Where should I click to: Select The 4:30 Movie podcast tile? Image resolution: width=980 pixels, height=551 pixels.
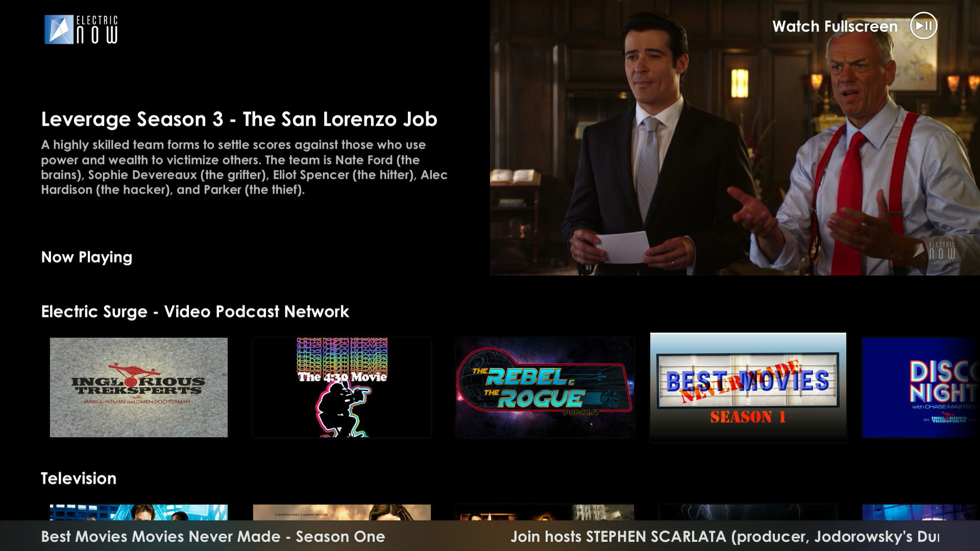click(x=342, y=387)
